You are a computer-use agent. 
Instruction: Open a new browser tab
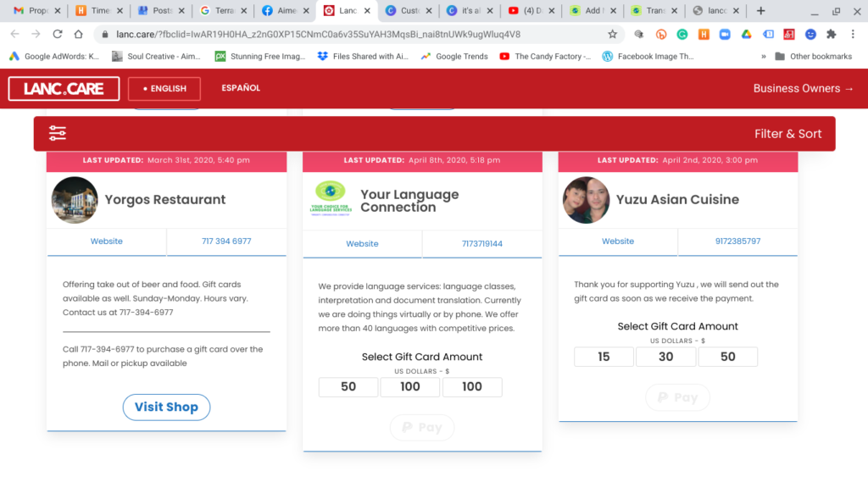(x=760, y=10)
